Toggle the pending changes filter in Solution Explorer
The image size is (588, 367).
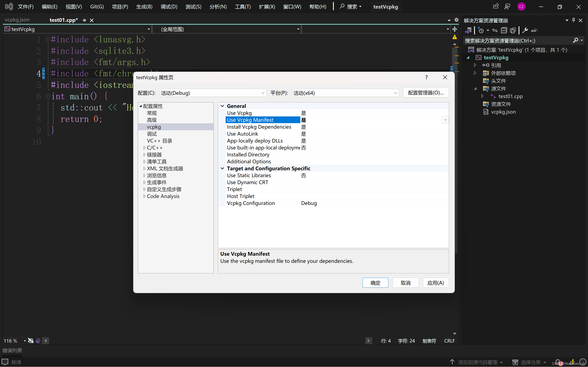point(481,30)
